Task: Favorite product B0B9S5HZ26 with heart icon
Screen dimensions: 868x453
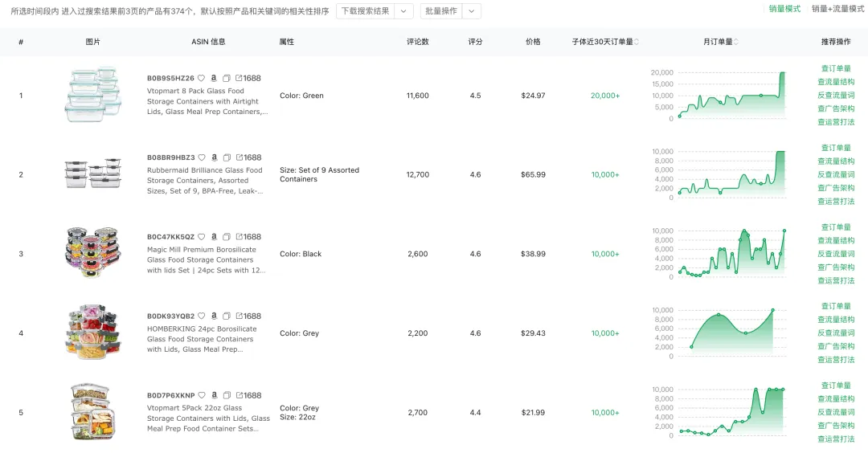Action: (202, 79)
